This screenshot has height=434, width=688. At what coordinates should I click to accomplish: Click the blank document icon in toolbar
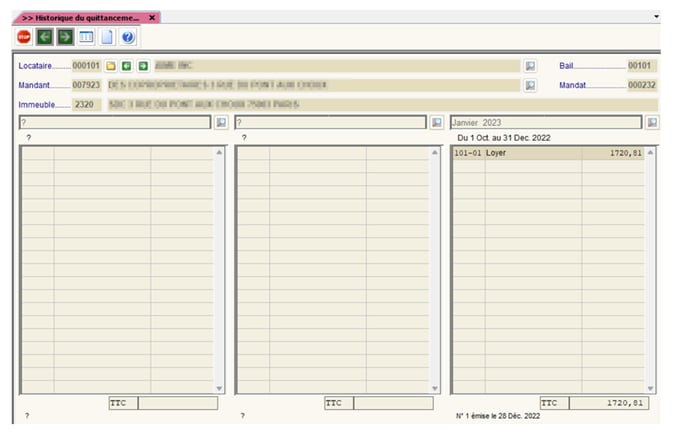(x=107, y=37)
